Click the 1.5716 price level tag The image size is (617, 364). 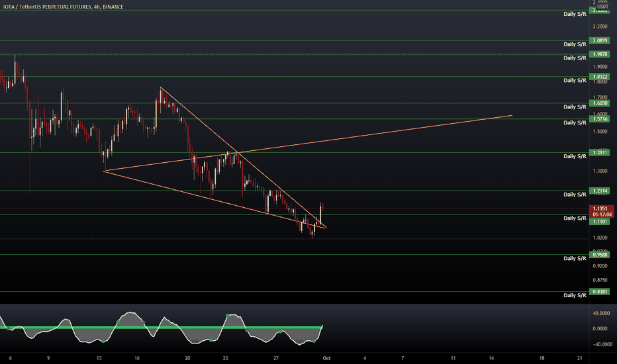point(599,119)
